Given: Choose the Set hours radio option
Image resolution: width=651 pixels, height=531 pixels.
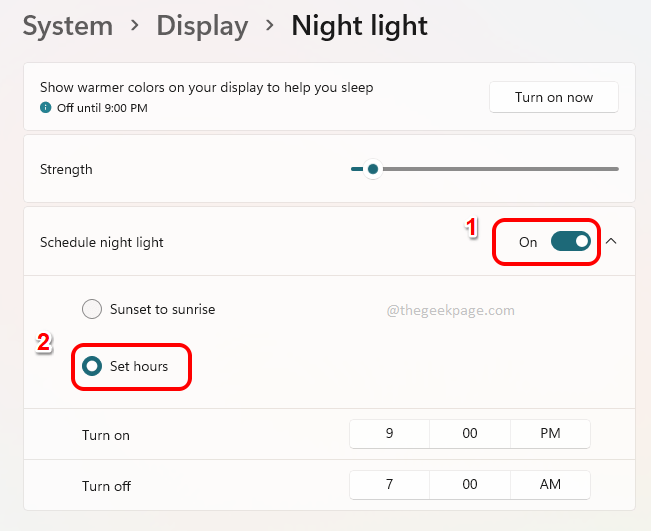Looking at the screenshot, I should coord(92,366).
